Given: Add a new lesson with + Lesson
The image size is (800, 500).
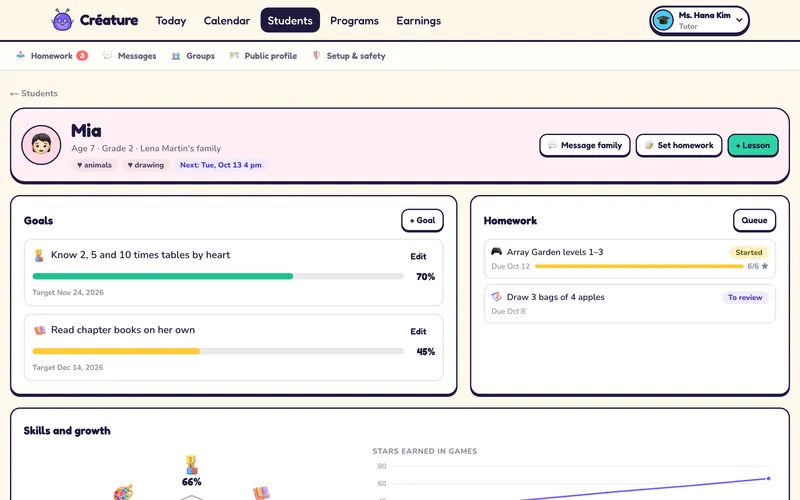Looking at the screenshot, I should pyautogui.click(x=753, y=145).
